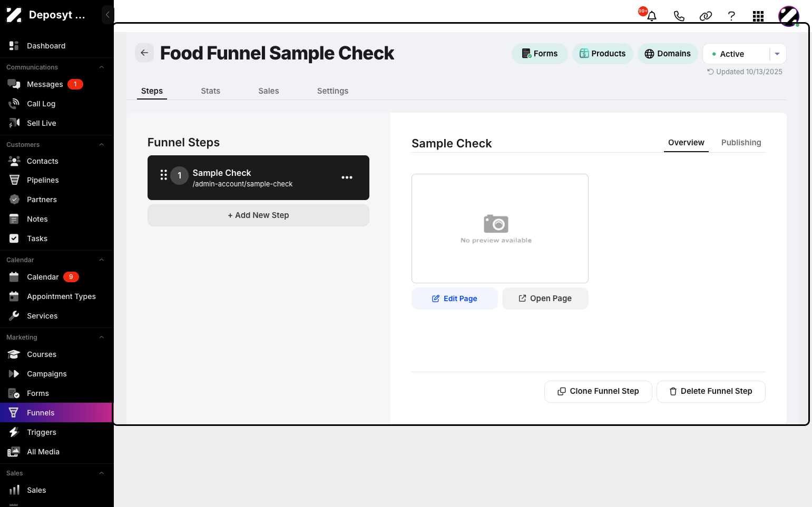This screenshot has height=507, width=812.
Task: Switch to the Publishing tab
Action: point(741,143)
